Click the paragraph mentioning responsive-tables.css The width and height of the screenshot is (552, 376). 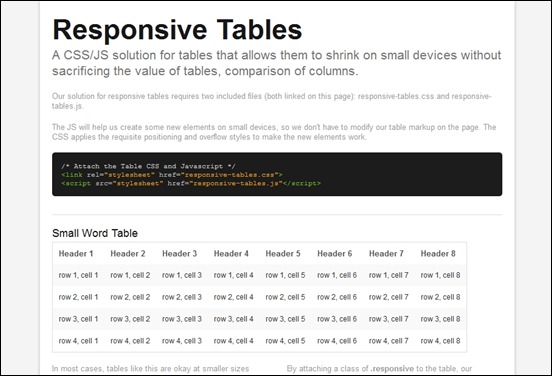click(x=271, y=101)
